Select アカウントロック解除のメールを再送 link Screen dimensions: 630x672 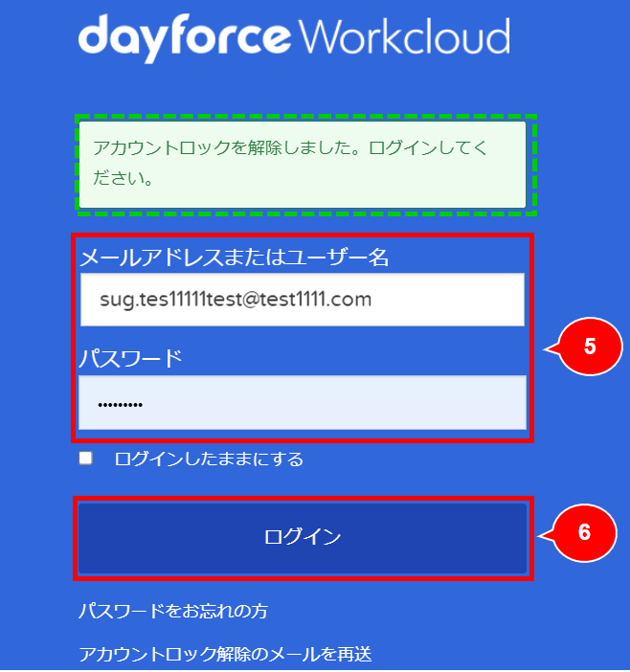click(225, 655)
